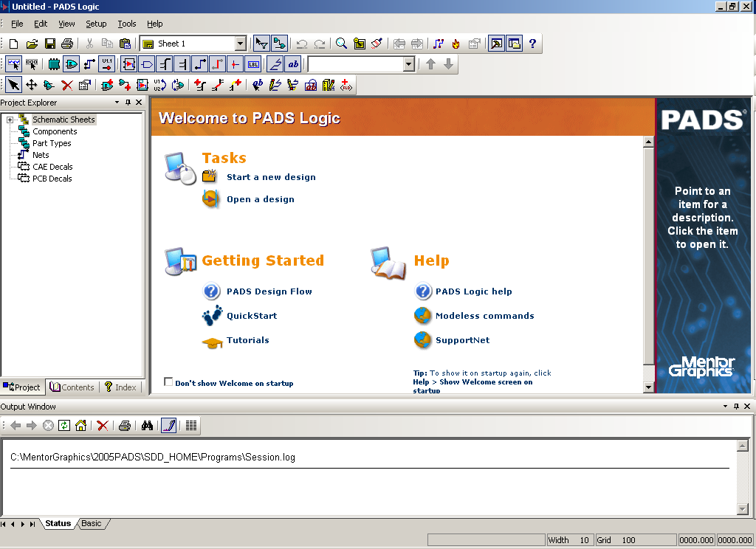Image resolution: width=756 pixels, height=549 pixels.
Task: Click the Welcome page scrollbar down arrow
Action: (x=648, y=387)
